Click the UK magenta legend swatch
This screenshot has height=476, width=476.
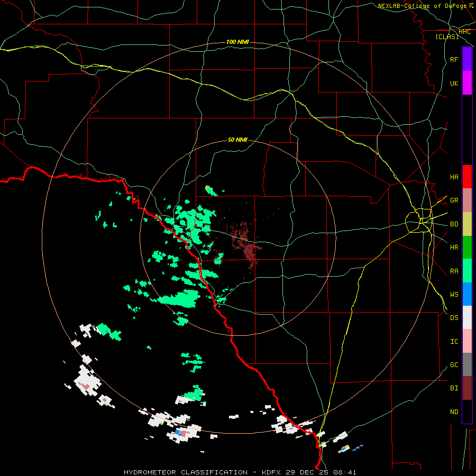coord(467,83)
